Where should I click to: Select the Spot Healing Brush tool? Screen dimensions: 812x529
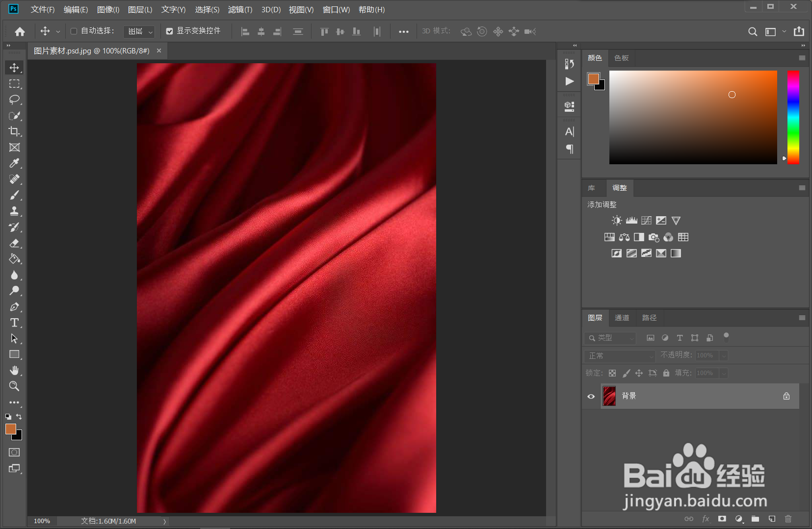click(14, 179)
